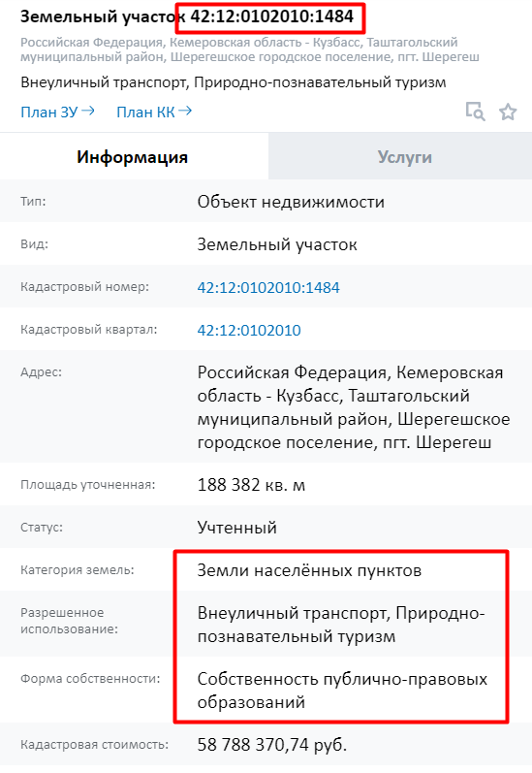Click the gray address subtitle under the title
Image resolution: width=532 pixels, height=773 pixels.
250,49
